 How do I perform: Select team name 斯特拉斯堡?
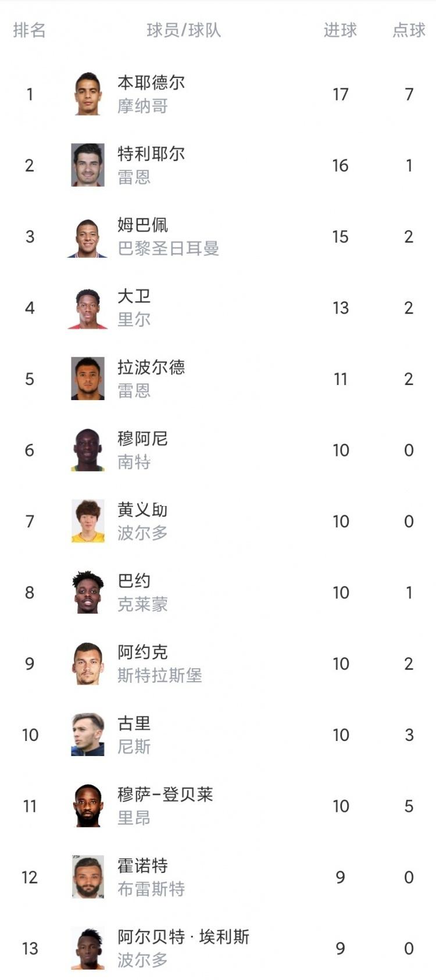coord(160,676)
